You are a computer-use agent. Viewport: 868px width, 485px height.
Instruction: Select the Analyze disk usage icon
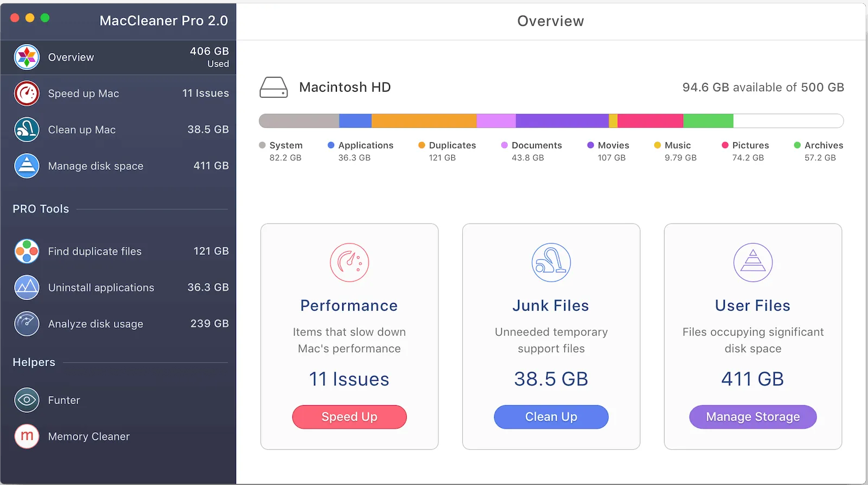point(27,324)
